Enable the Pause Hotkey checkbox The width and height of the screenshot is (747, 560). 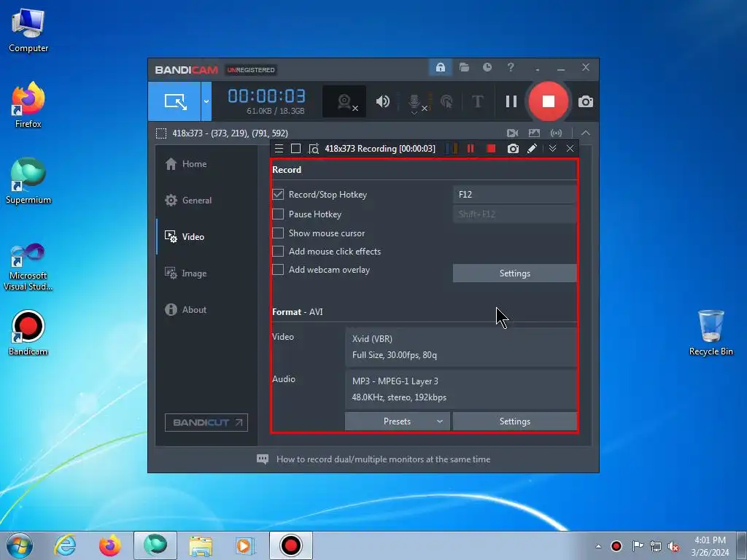278,214
